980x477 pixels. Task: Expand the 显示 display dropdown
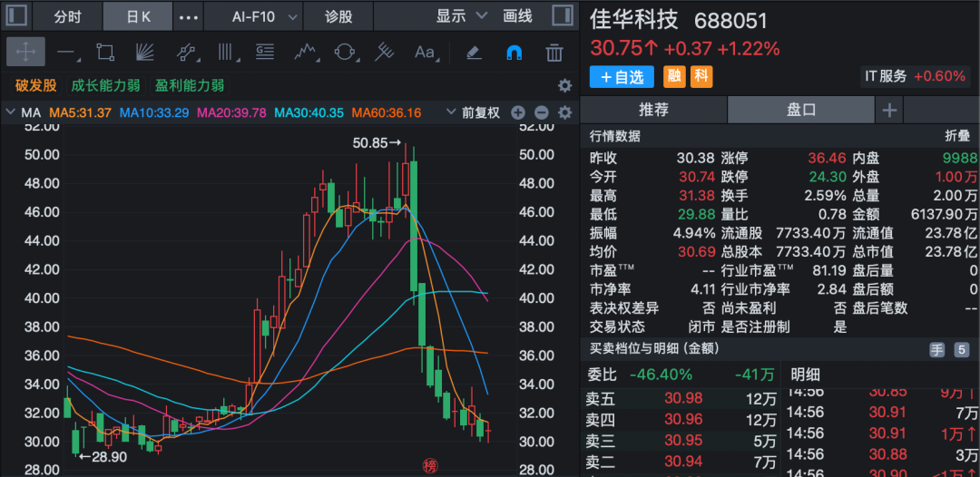coord(462,16)
